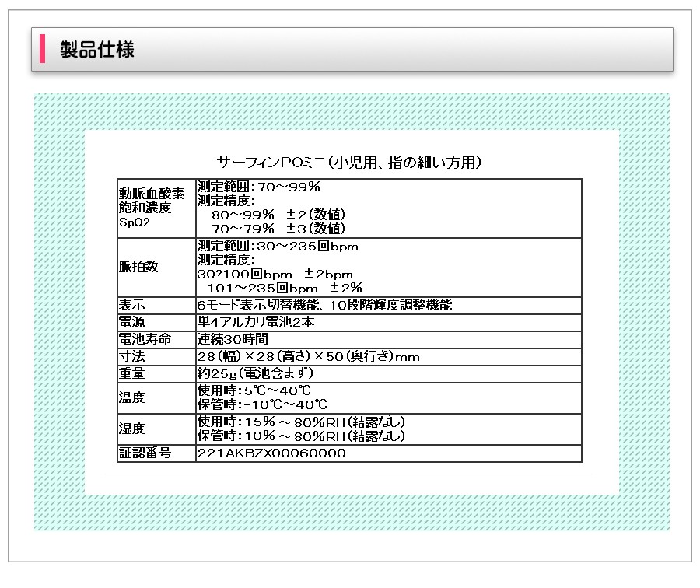Click the text 保管時:10%～80%RH(結露なし)

pos(301,436)
